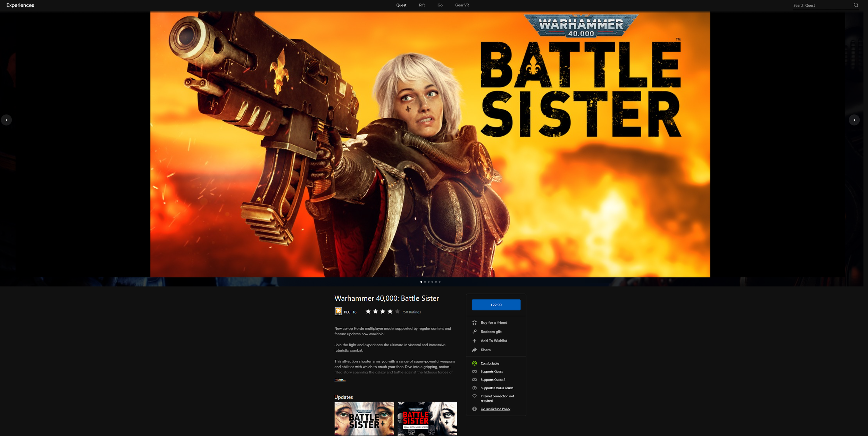The image size is (868, 436).
Task: Click the Comfortable comfort rating icon
Action: point(474,363)
